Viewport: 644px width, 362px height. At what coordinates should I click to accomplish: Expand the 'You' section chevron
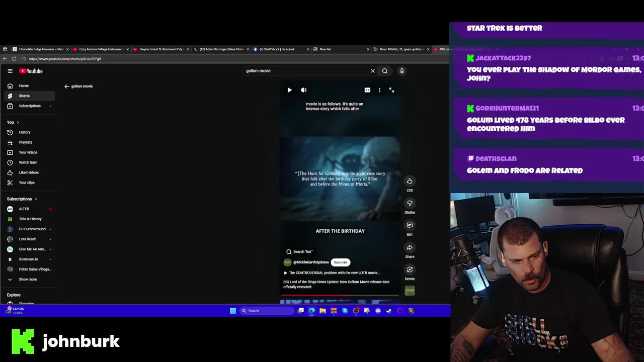[x=18, y=122]
